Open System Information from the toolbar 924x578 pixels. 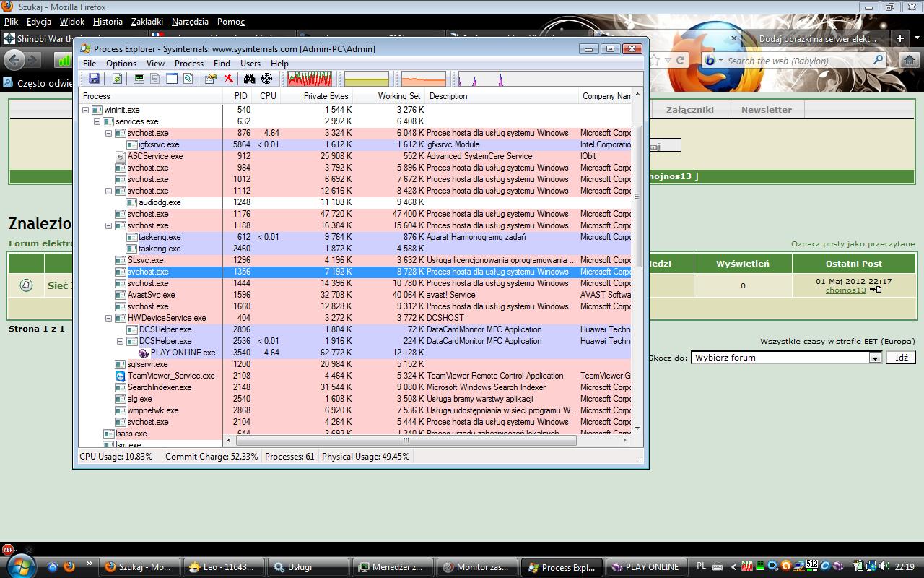(x=140, y=78)
